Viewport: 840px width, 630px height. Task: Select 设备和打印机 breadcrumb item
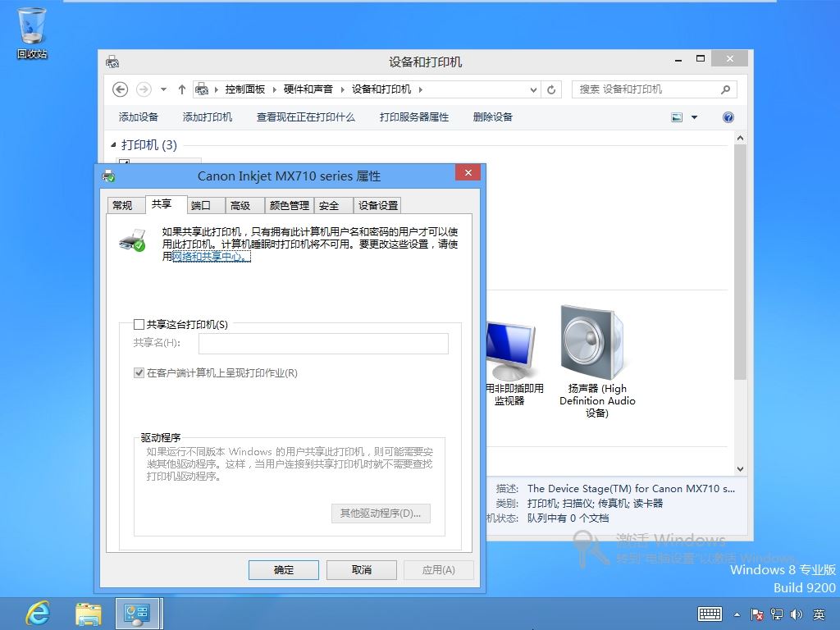tap(381, 89)
